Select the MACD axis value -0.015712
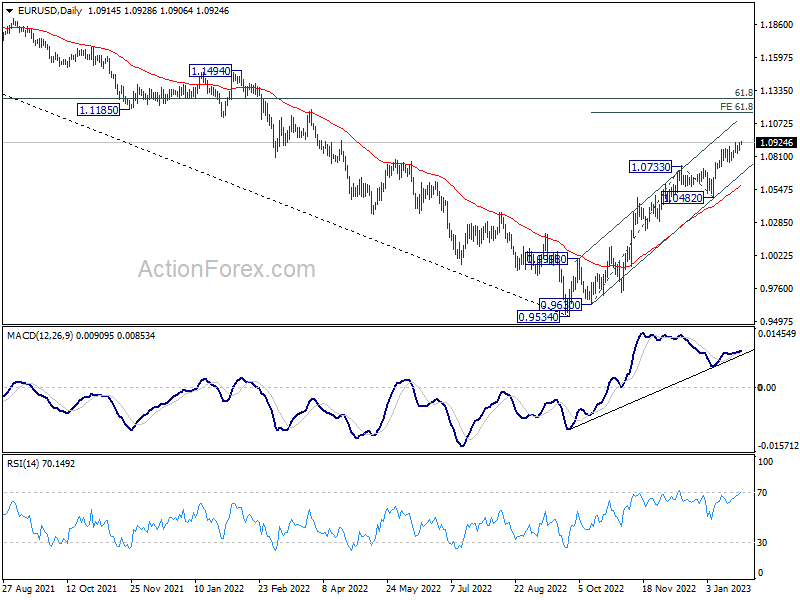This screenshot has height=600, width=800. coord(778,446)
